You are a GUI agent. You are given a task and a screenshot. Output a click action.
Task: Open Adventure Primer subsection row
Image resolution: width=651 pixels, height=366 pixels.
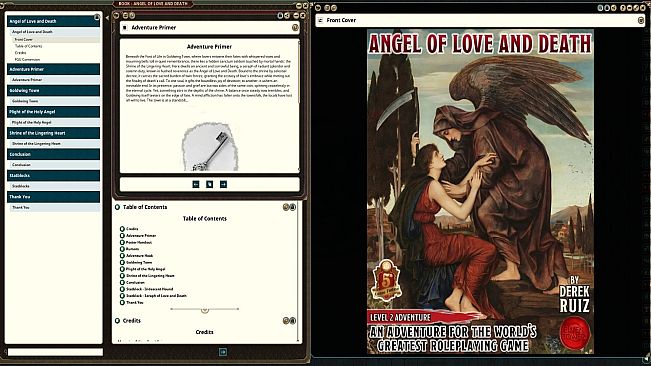coord(55,80)
